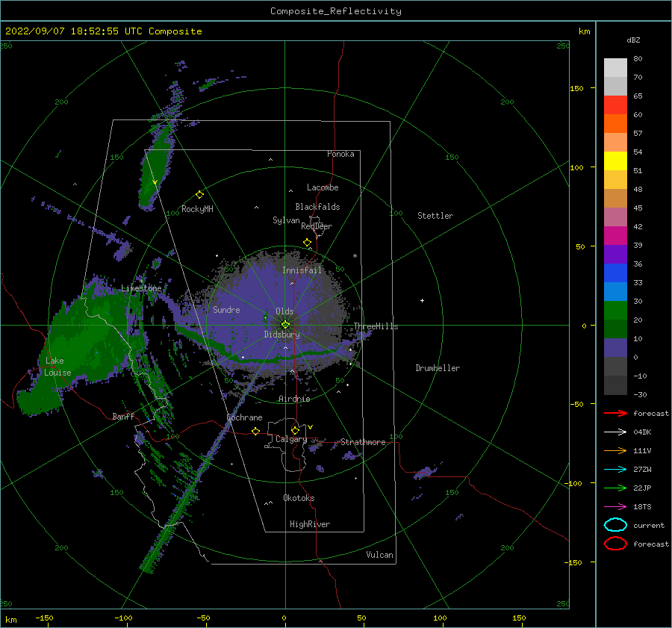672x628 pixels.
Task: Click the green 22JP arrow legend icon
Action: [615, 488]
